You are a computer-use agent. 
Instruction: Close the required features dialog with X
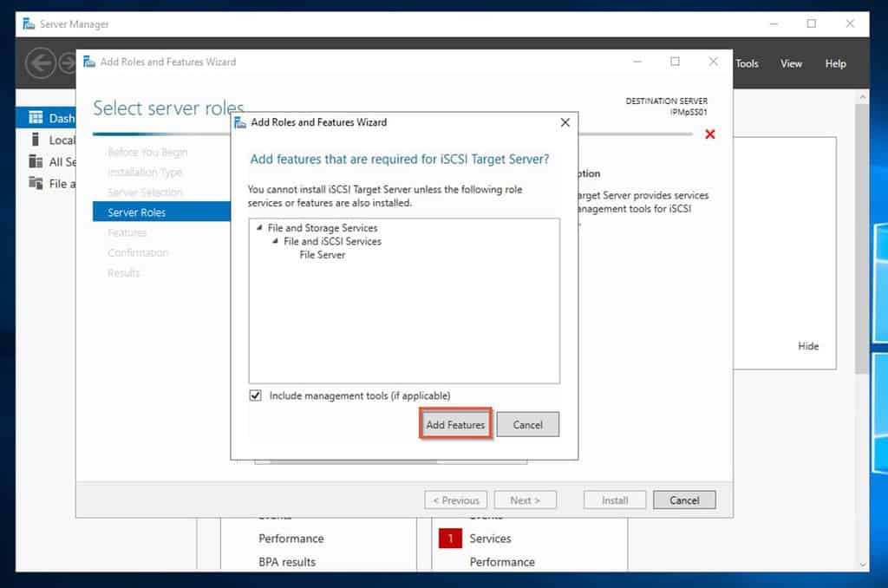click(565, 122)
